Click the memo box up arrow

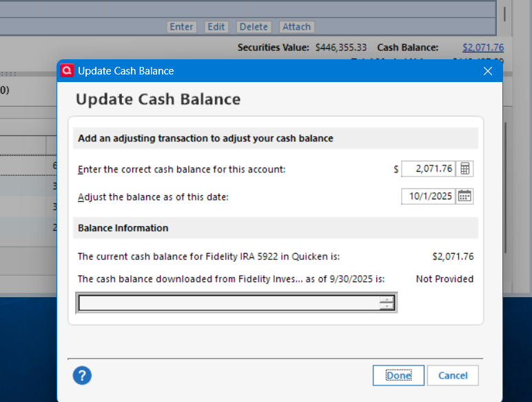(387, 299)
